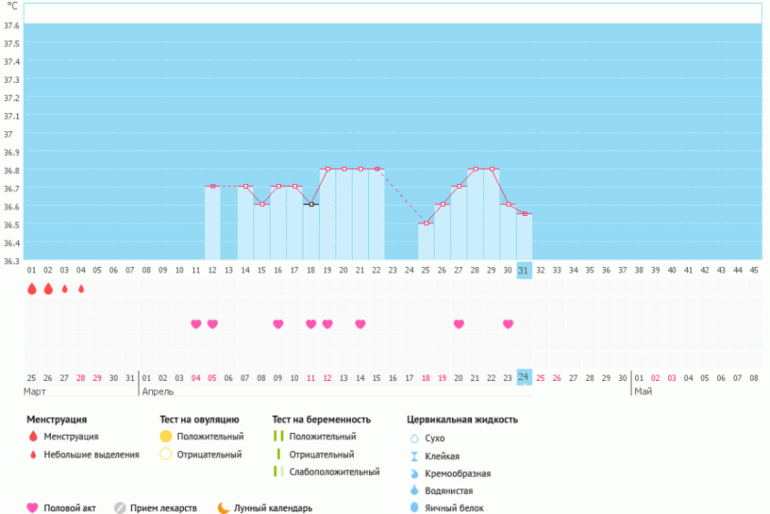The image size is (770, 514).
Task: Click the Лунный календарь moon icon
Action: coord(222,507)
